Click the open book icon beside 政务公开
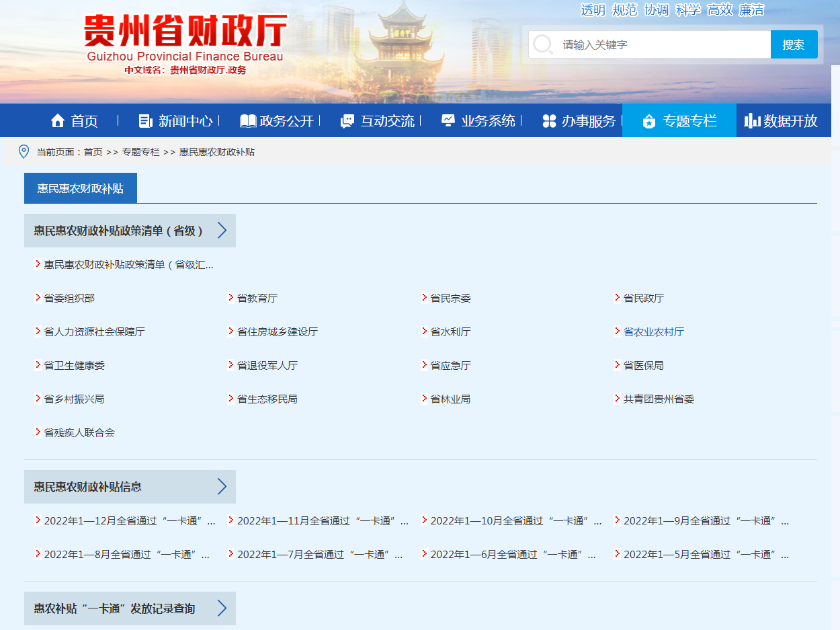840x630 pixels. pos(248,121)
